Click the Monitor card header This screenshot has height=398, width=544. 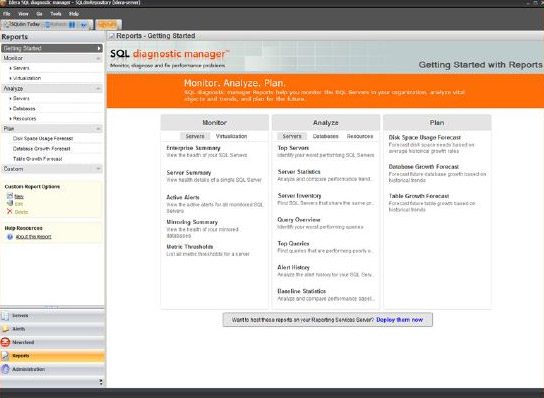(x=214, y=123)
